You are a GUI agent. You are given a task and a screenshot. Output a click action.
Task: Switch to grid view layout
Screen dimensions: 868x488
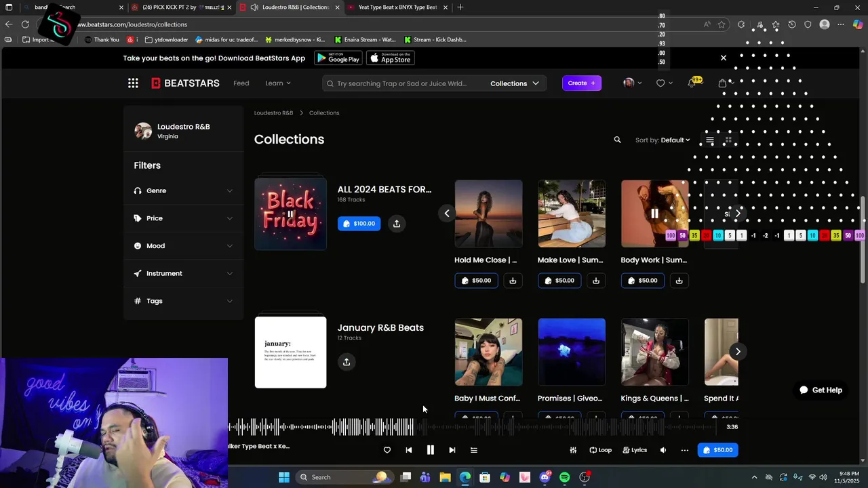(728, 140)
